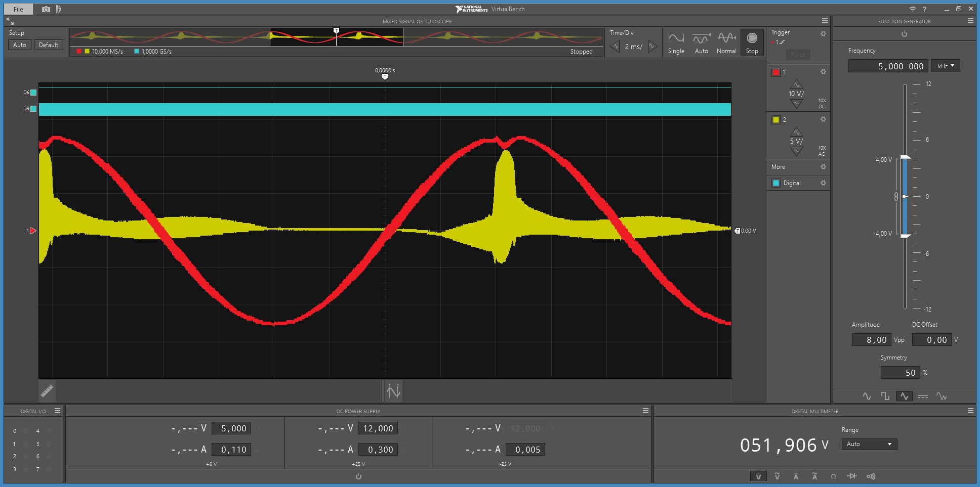The height and width of the screenshot is (487, 980).
Task: Click the +25V voltage setpoint 12,000
Action: [378, 428]
